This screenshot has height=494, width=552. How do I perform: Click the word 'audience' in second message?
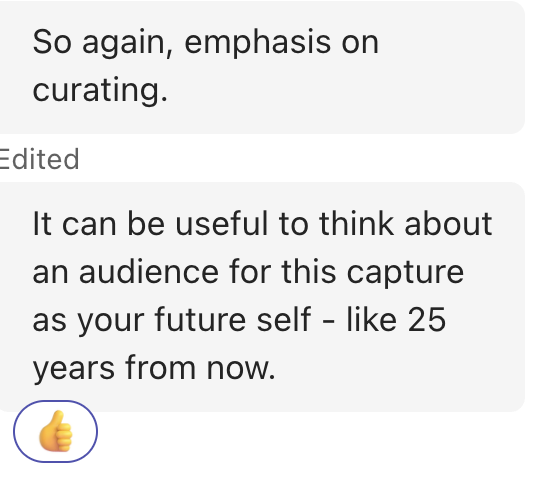coord(149,272)
